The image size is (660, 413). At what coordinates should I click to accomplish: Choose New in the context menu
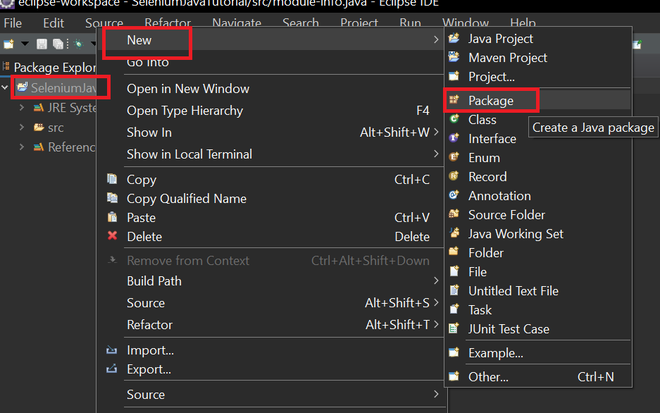[x=271, y=40]
